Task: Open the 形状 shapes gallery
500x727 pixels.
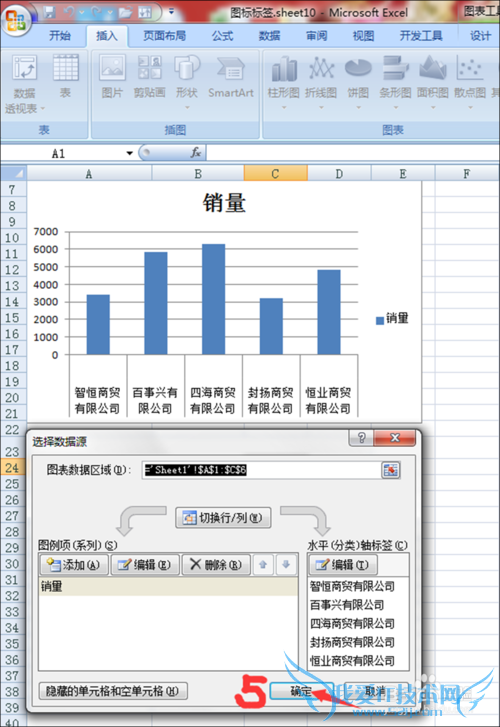Action: (186, 81)
